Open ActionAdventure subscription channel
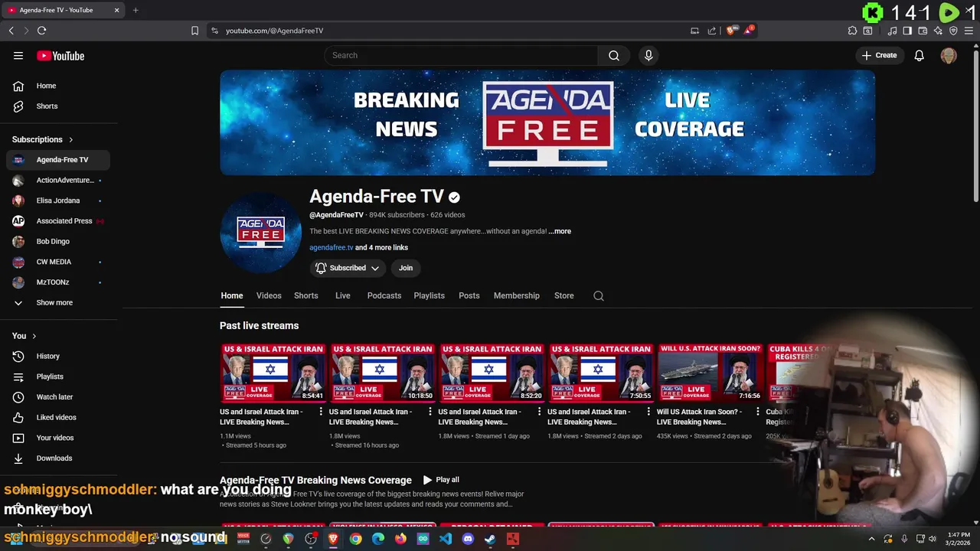 point(59,180)
